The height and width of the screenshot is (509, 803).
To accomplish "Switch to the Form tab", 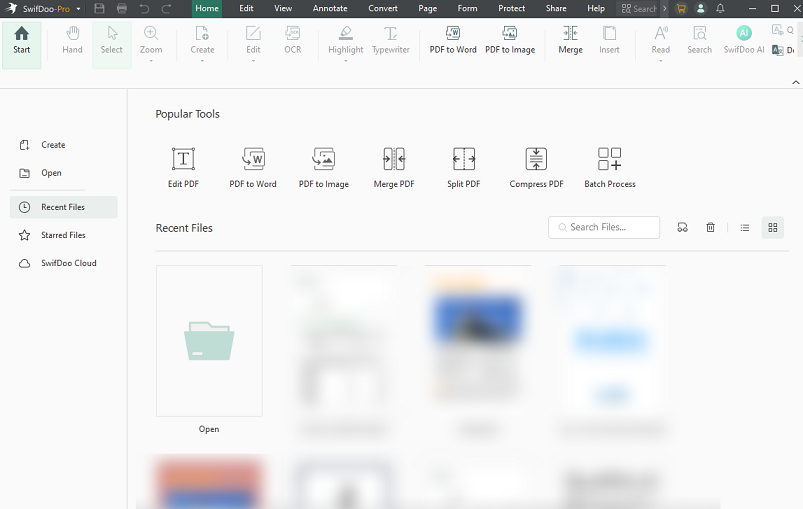I will click(x=467, y=9).
